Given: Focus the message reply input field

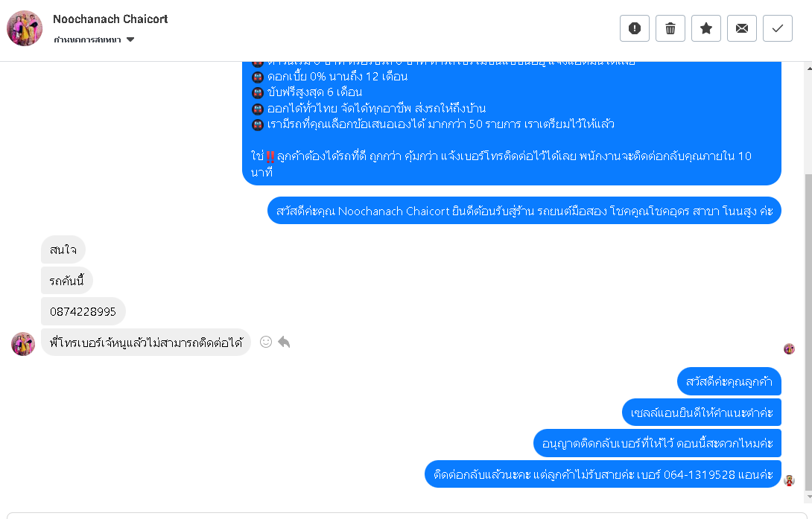Looking at the screenshot, I should coord(402,515).
